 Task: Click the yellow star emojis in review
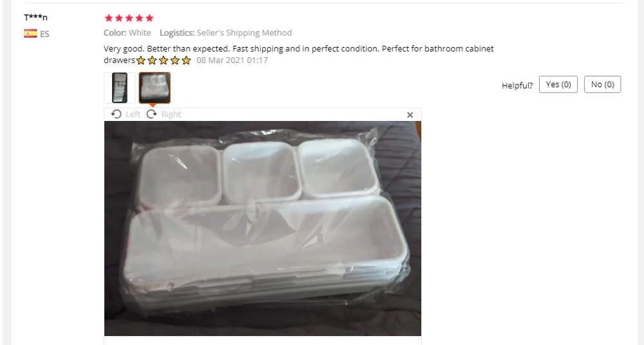tap(164, 61)
